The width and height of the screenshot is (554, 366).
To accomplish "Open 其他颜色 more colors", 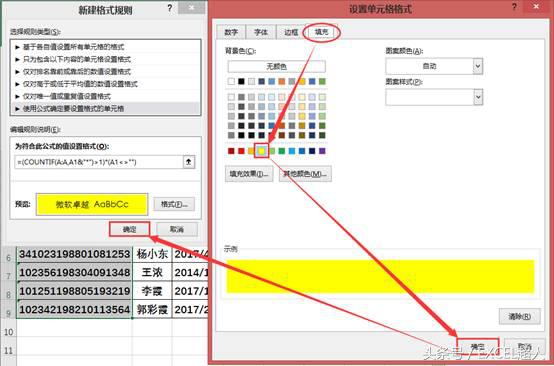I will 305,174.
